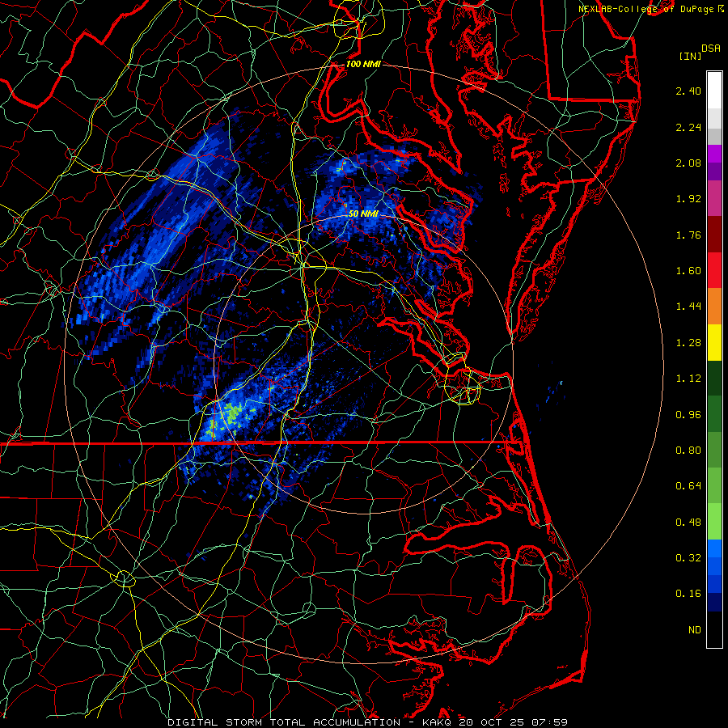Select the 0.16 legend value

point(688,594)
